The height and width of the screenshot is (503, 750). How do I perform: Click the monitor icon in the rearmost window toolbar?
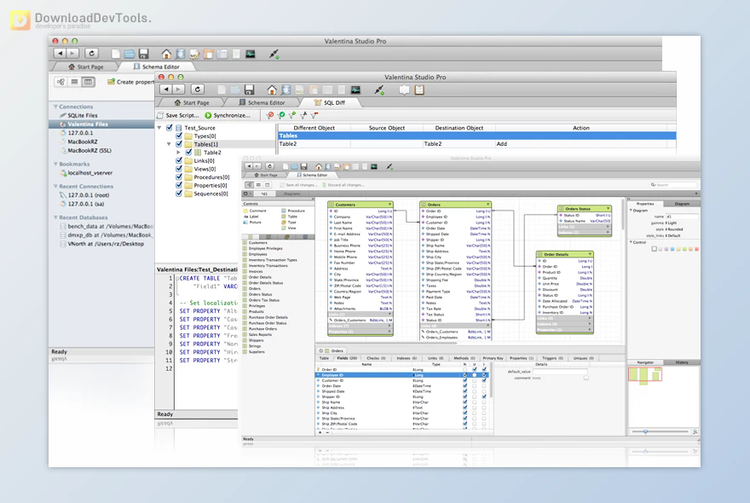[250, 54]
